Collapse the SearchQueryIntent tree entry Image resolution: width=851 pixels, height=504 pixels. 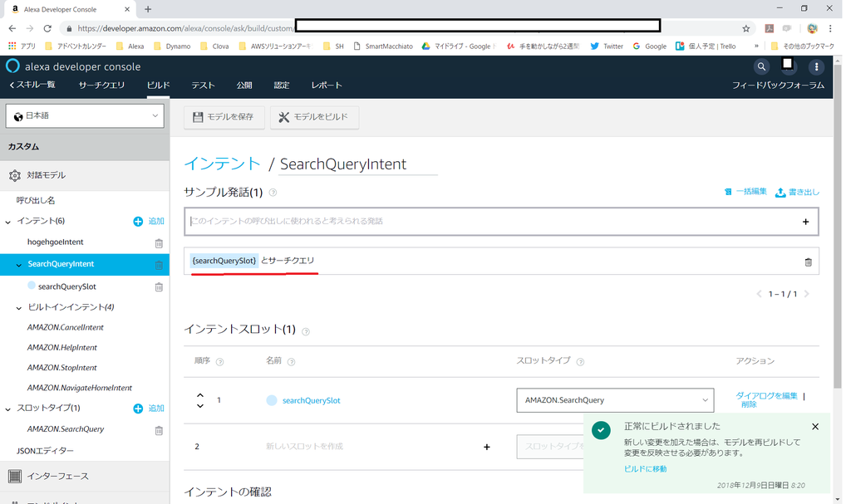(x=17, y=262)
